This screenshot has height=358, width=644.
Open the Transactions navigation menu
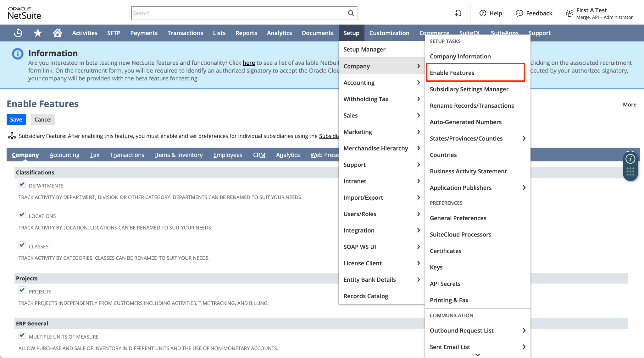tap(185, 33)
